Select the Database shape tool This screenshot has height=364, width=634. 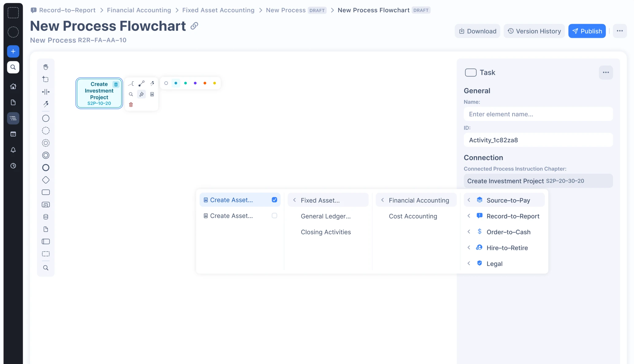click(46, 217)
